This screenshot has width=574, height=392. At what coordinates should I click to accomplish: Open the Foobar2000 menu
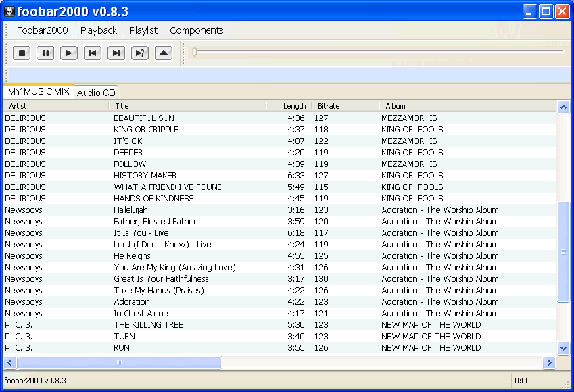(42, 30)
